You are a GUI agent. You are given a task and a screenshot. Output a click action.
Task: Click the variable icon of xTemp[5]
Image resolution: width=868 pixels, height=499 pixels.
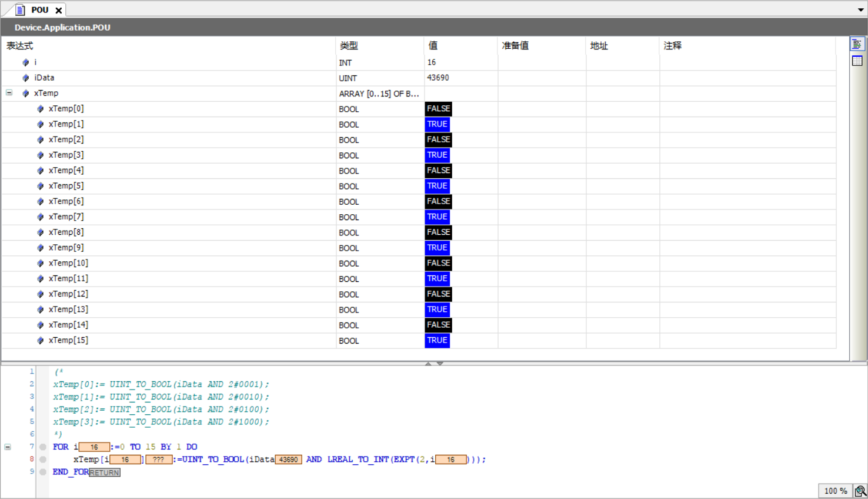(41, 186)
